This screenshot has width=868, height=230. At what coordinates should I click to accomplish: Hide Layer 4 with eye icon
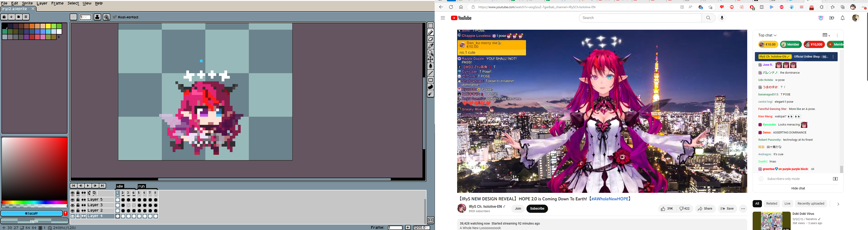73,216
